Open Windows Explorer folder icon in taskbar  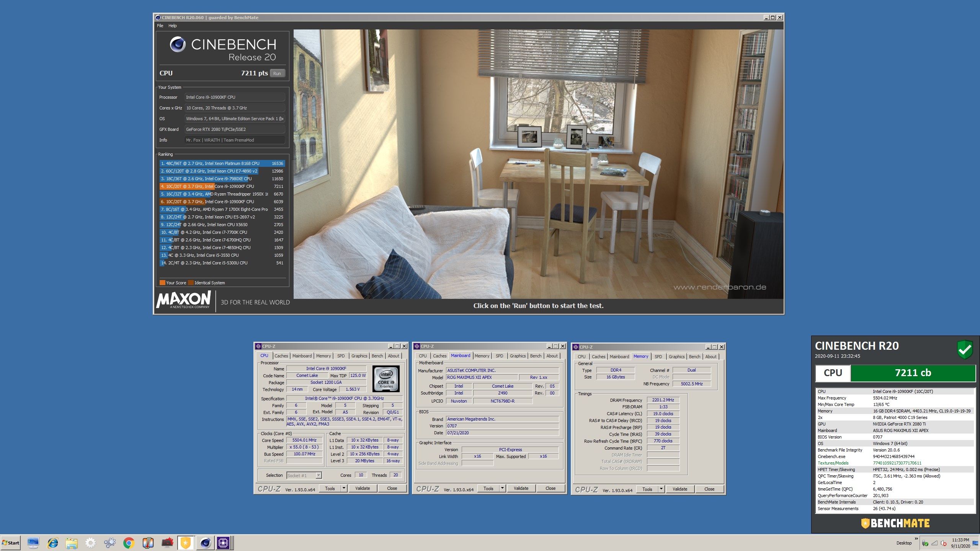(72, 543)
